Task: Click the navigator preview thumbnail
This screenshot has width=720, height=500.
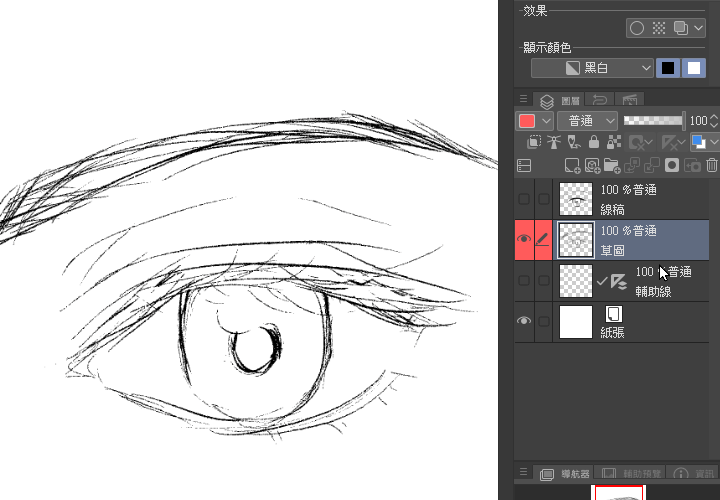Action: [x=619, y=493]
